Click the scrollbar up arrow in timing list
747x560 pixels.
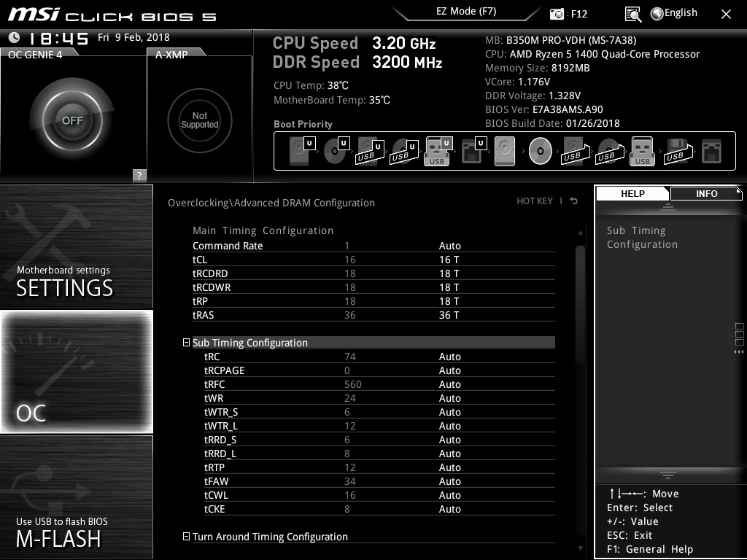coord(580,233)
